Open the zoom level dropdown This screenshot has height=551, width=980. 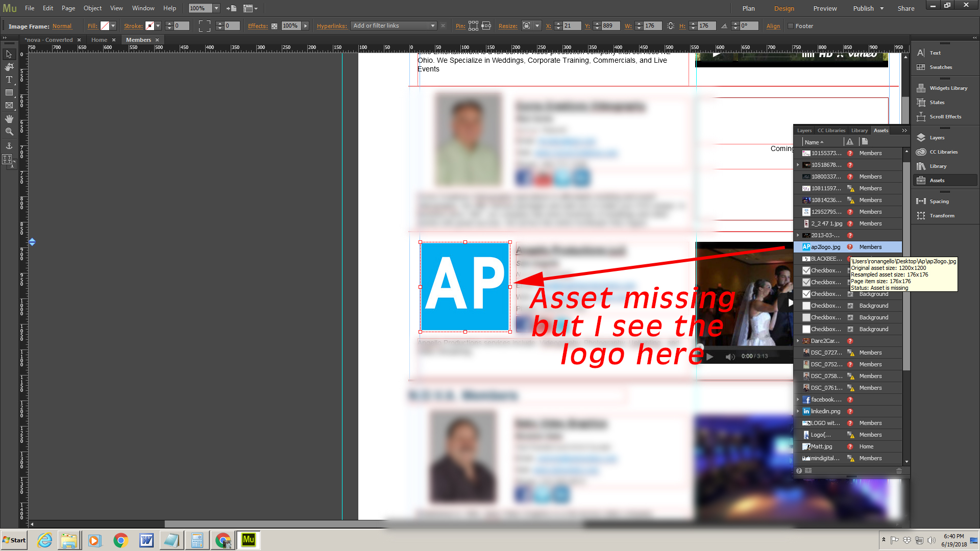pyautogui.click(x=216, y=8)
